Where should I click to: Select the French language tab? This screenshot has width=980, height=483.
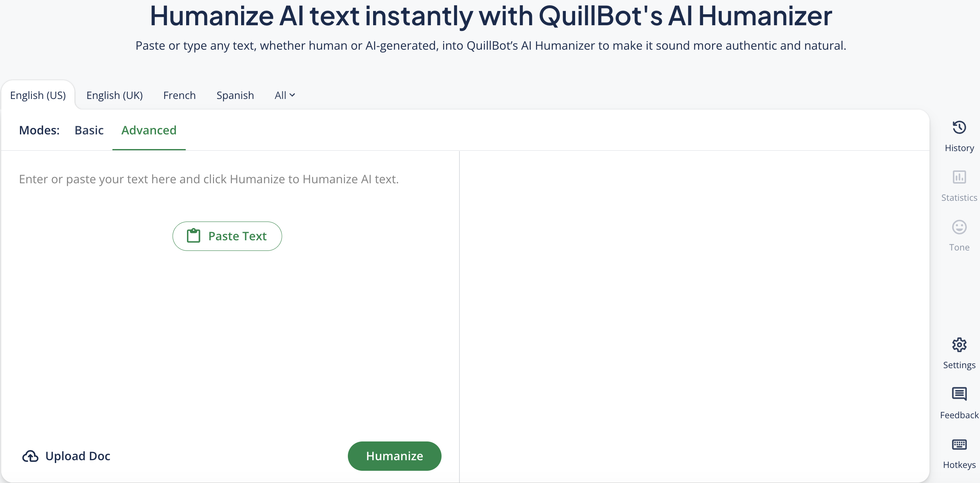pos(180,95)
